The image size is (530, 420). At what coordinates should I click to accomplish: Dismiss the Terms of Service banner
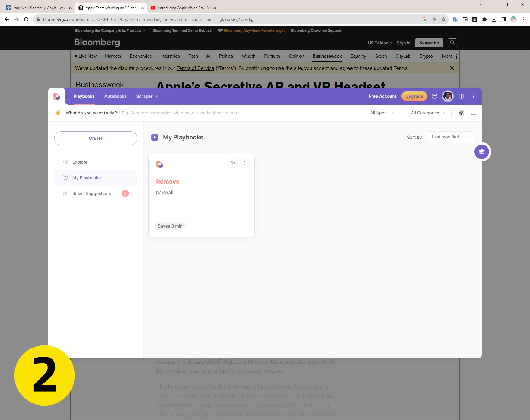coord(452,68)
